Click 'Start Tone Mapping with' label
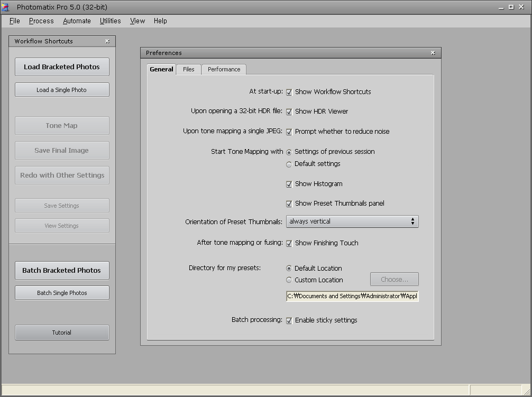The width and height of the screenshot is (532, 397). (x=247, y=152)
